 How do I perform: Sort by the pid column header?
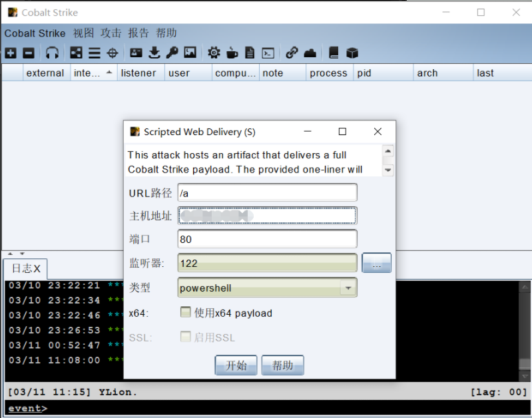click(x=384, y=73)
